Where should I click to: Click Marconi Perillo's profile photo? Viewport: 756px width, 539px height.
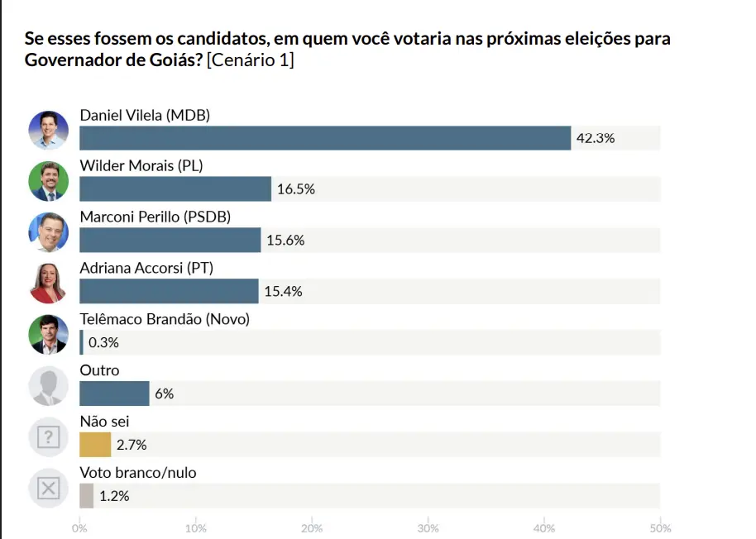[x=49, y=232]
